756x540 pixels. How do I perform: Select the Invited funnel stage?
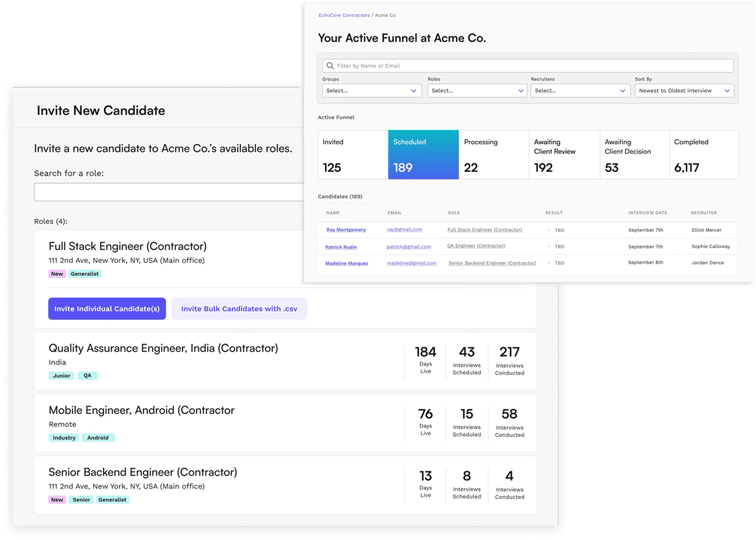(353, 154)
